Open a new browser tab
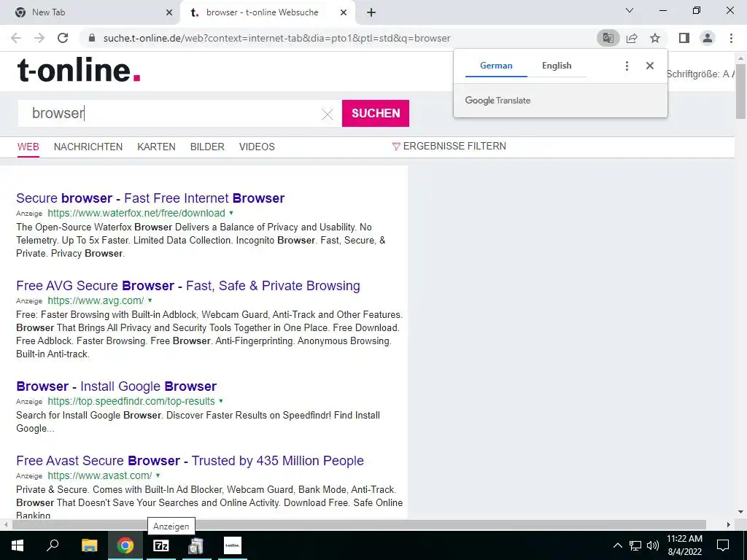 [x=371, y=12]
